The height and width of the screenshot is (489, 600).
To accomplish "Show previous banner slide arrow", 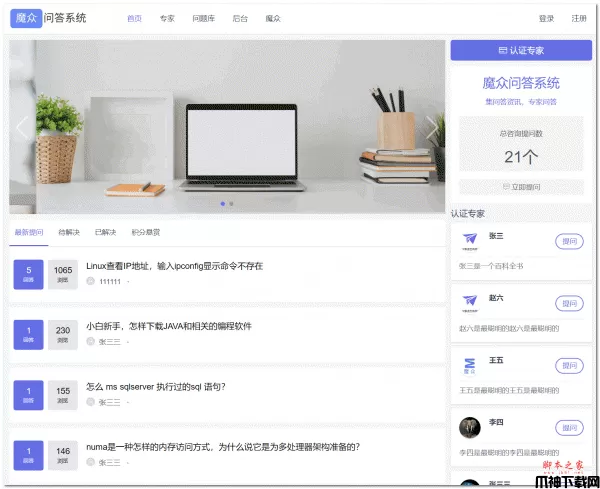I will [22, 127].
